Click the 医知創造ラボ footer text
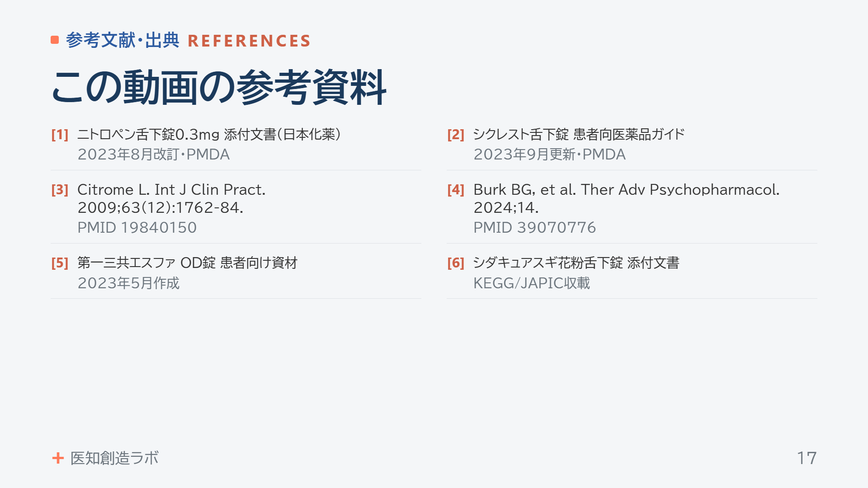Viewport: 868px width, 488px height. [114, 458]
